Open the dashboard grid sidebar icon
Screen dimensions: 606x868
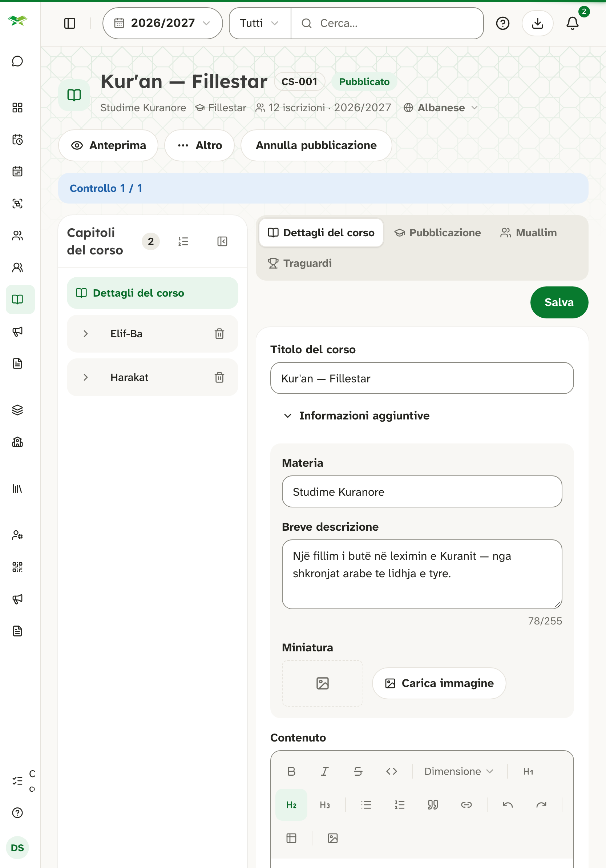(17, 108)
